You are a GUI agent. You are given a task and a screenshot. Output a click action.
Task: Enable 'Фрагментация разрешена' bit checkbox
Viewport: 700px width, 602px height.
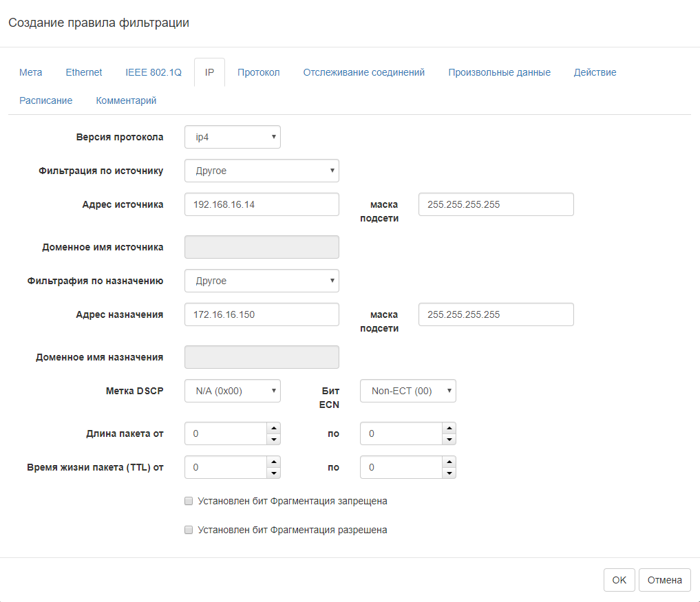[189, 530]
